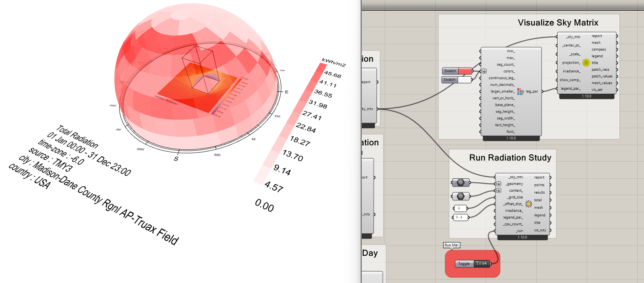
Task: Select the "Visualize Sky Matrix" group title
Action: click(558, 23)
